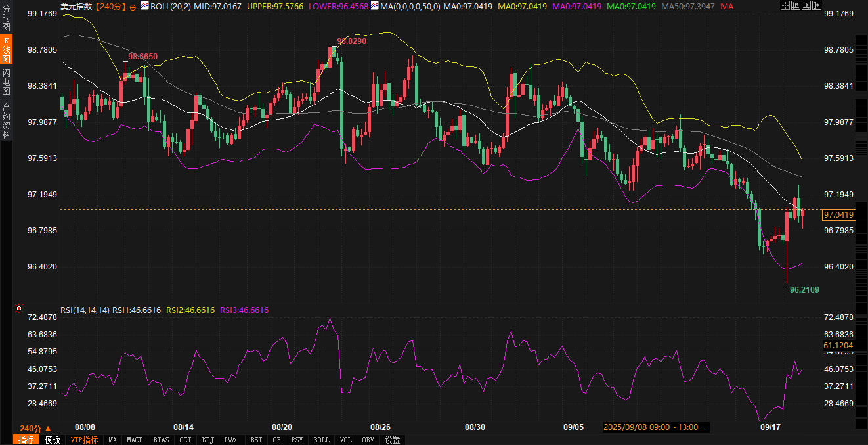Open the 合约资料 side tab
Screen dimensions: 868x445
6,120
